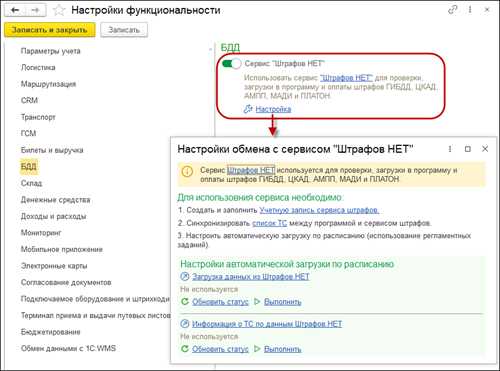Open more-actions dots in exchange settings dialog

tap(450, 149)
